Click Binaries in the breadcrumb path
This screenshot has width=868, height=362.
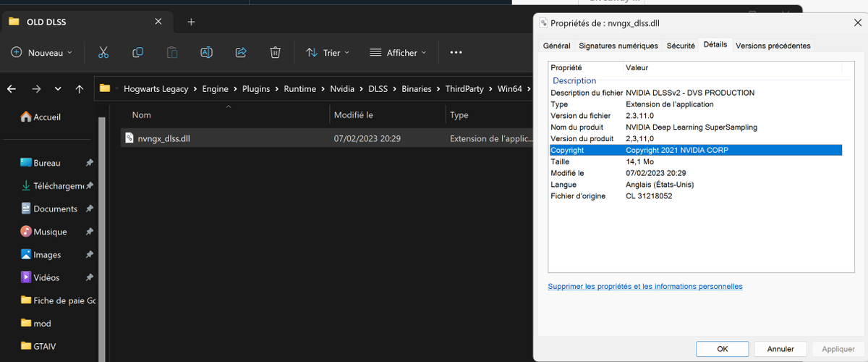(x=417, y=89)
